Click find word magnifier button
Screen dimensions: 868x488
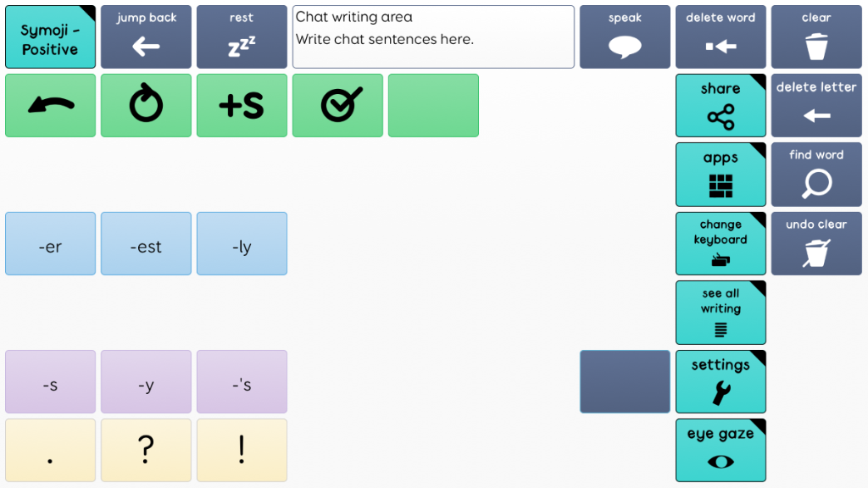coord(816,175)
